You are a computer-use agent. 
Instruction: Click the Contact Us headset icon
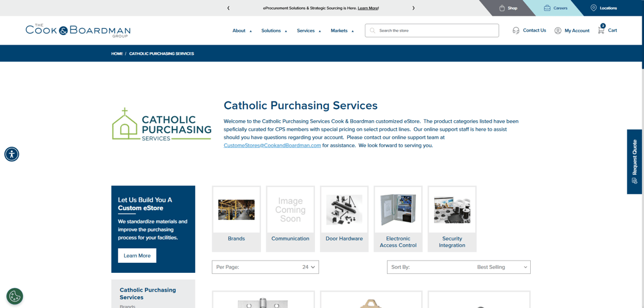pyautogui.click(x=516, y=31)
